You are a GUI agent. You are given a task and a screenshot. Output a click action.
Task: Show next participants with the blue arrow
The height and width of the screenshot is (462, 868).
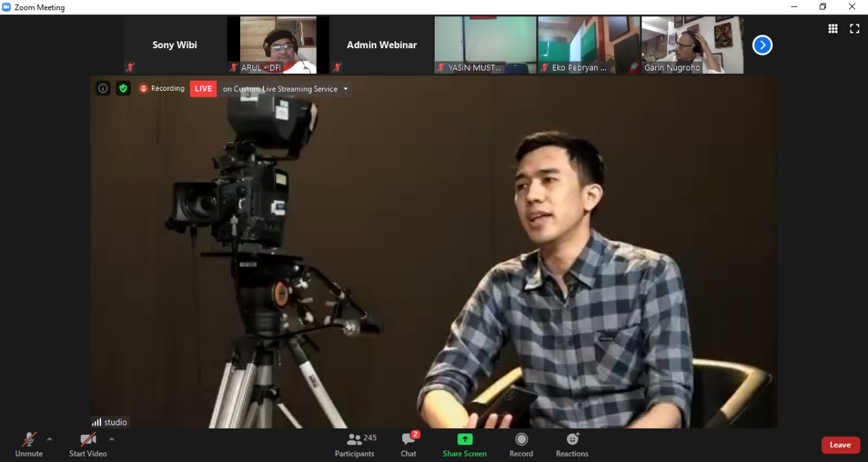(x=762, y=45)
